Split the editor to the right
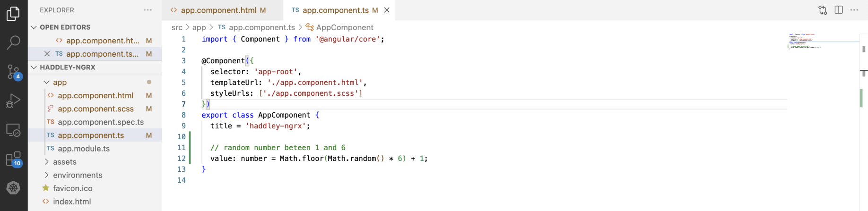The height and width of the screenshot is (211, 868). [839, 10]
